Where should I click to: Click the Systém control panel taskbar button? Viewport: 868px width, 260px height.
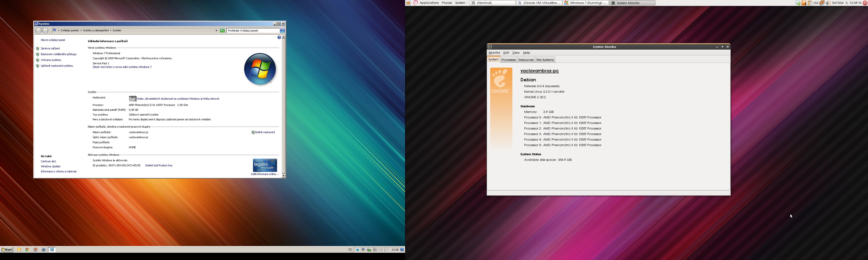pyautogui.click(x=52, y=250)
